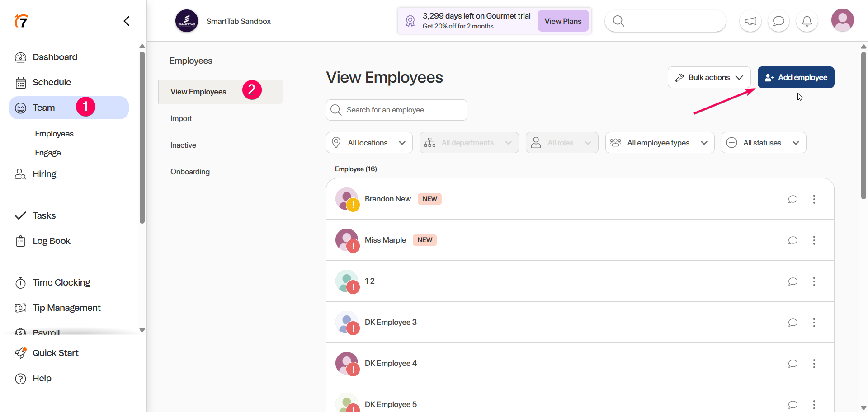Open the chat messages icon in header
This screenshot has width=868, height=412.
click(x=778, y=21)
